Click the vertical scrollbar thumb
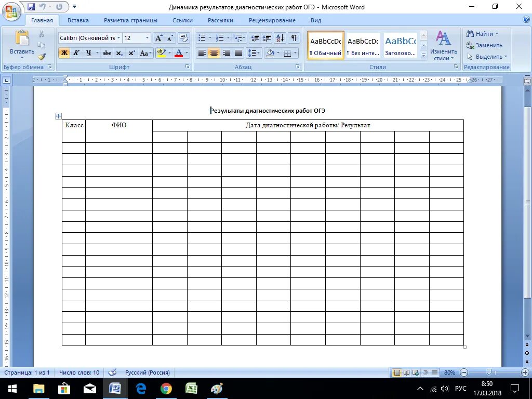The height and width of the screenshot is (399, 532). [528, 202]
